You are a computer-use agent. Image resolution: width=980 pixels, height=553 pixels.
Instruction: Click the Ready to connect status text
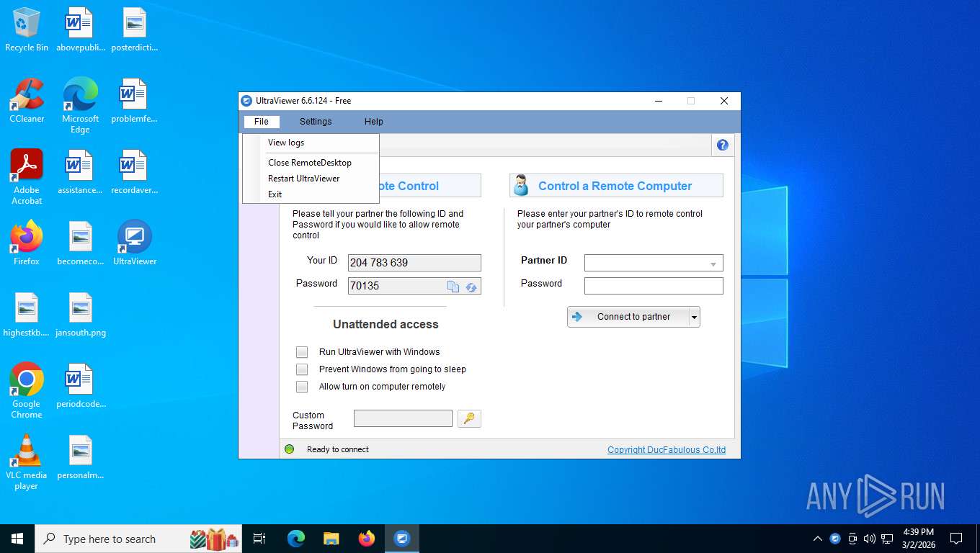click(338, 449)
